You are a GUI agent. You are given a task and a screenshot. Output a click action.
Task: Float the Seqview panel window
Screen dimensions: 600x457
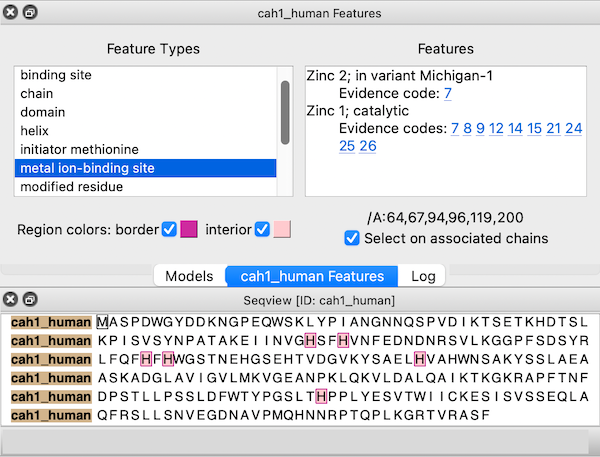tap(29, 300)
